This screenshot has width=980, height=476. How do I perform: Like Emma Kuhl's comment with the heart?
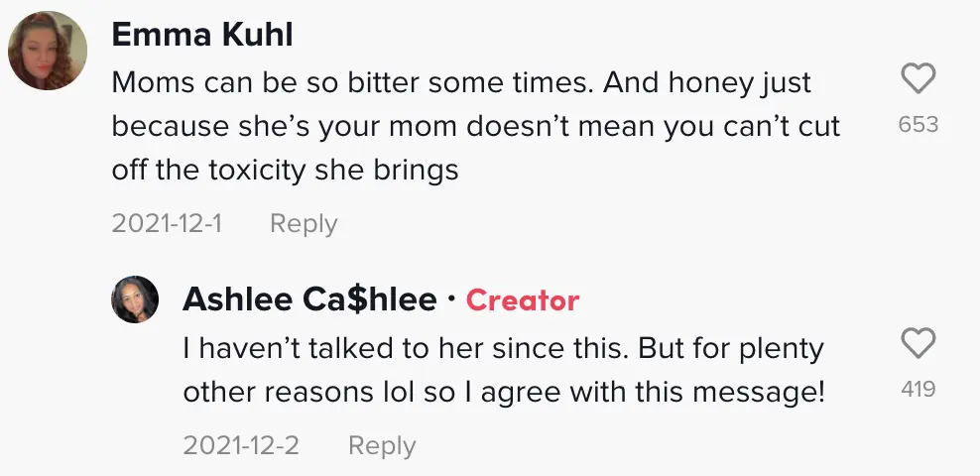[x=918, y=79]
